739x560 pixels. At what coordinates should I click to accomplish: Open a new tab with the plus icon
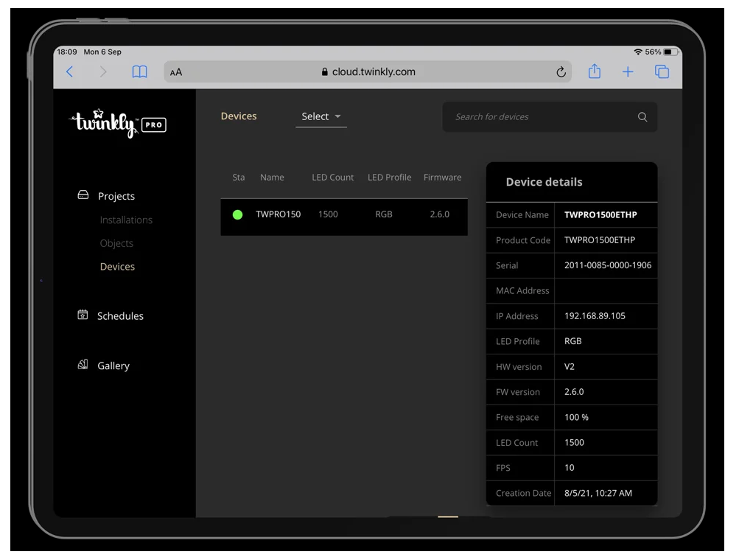point(628,71)
